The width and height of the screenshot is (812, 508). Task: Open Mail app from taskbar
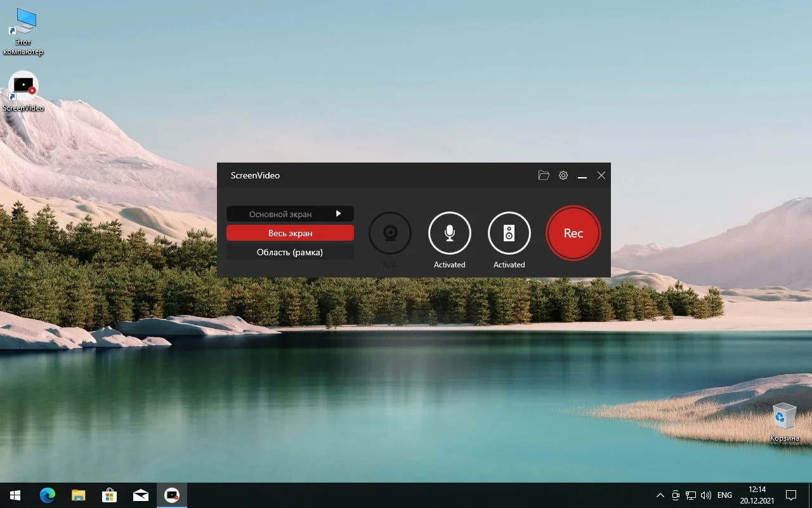[x=140, y=495]
